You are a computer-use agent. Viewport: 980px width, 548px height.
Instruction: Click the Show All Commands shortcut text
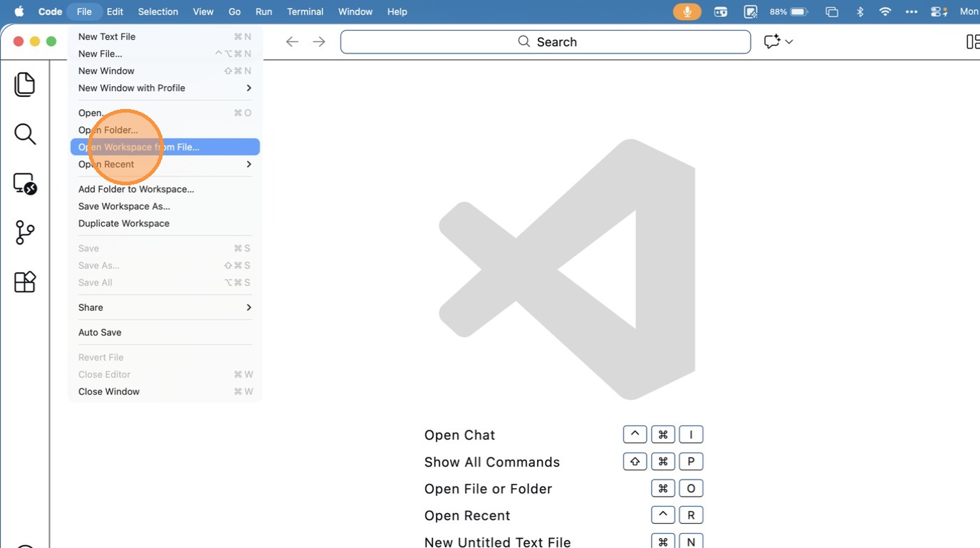[x=492, y=462]
